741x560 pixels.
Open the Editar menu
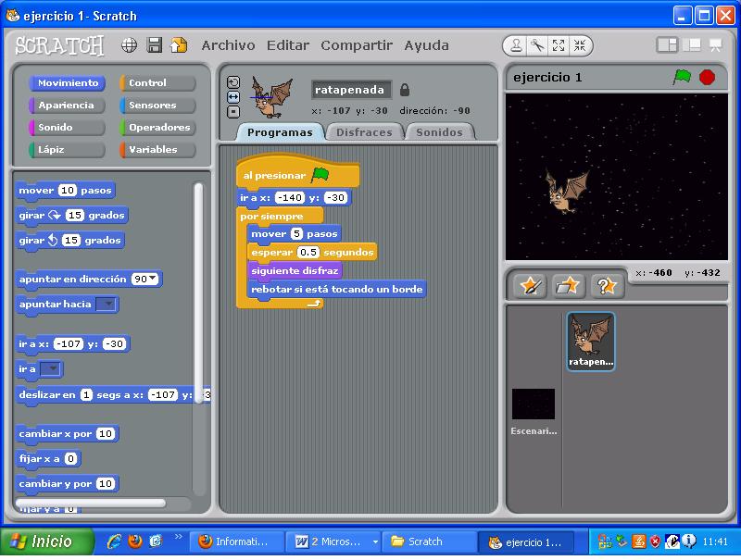(x=288, y=45)
